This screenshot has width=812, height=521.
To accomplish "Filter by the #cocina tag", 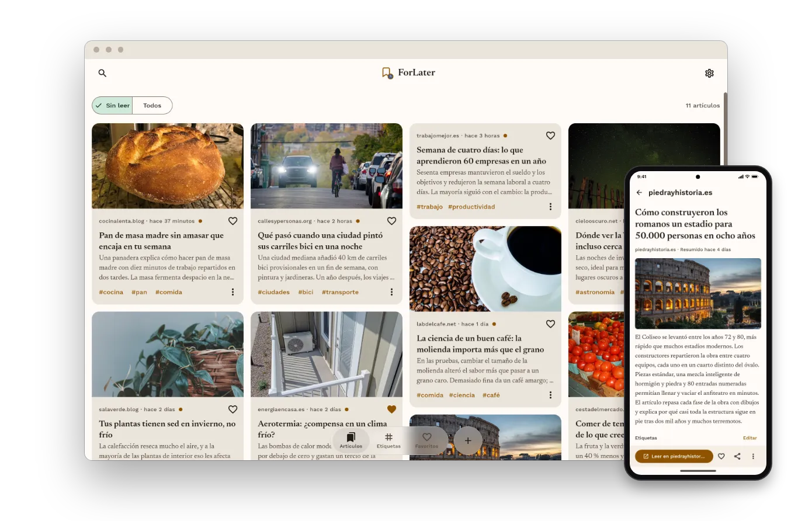I will pos(111,292).
